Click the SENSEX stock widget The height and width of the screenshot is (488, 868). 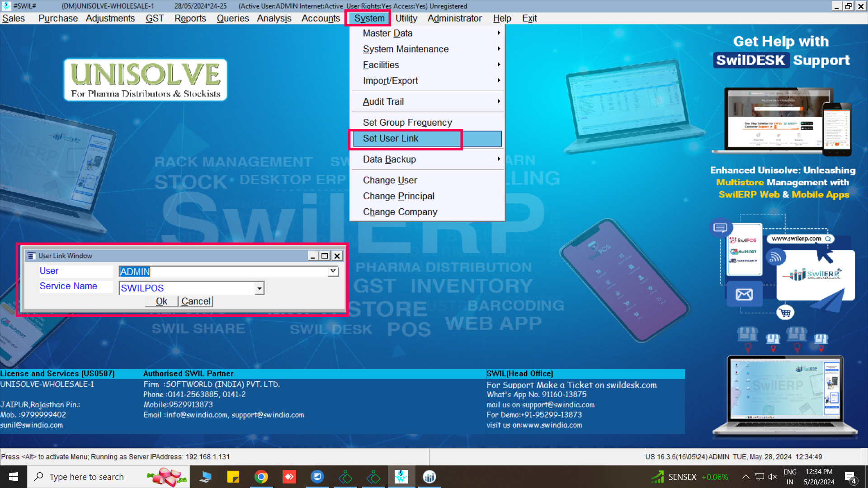pyautogui.click(x=689, y=477)
